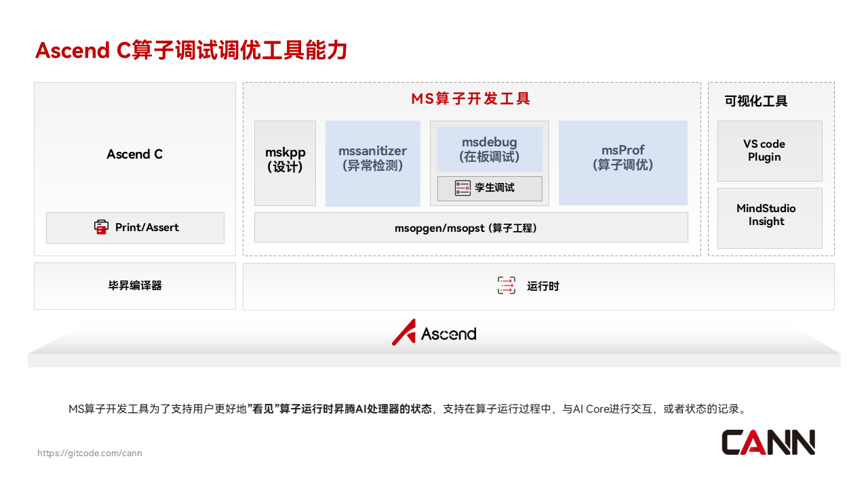Viewport: 868px width, 488px height.
Task: Click the MS算子开发工具 heading
Action: click(x=471, y=99)
